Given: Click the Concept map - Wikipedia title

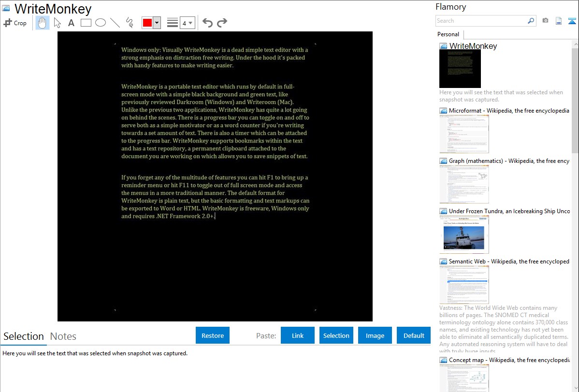Looking at the screenshot, I should click(509, 360).
